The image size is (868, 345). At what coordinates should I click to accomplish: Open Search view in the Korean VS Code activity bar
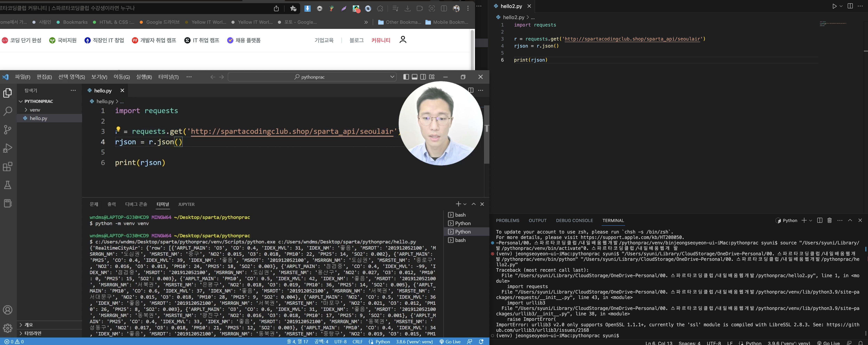click(x=7, y=111)
